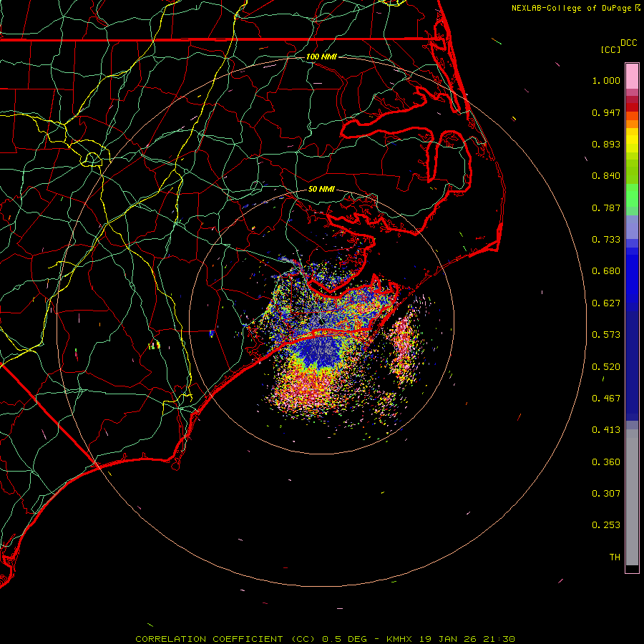Image resolution: width=644 pixels, height=644 pixels.
Task: Select the 0.787 scale label
Action: click(606, 208)
